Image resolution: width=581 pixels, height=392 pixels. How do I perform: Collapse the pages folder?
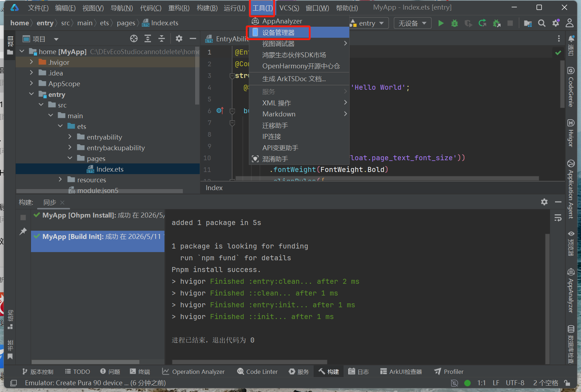tap(70, 158)
